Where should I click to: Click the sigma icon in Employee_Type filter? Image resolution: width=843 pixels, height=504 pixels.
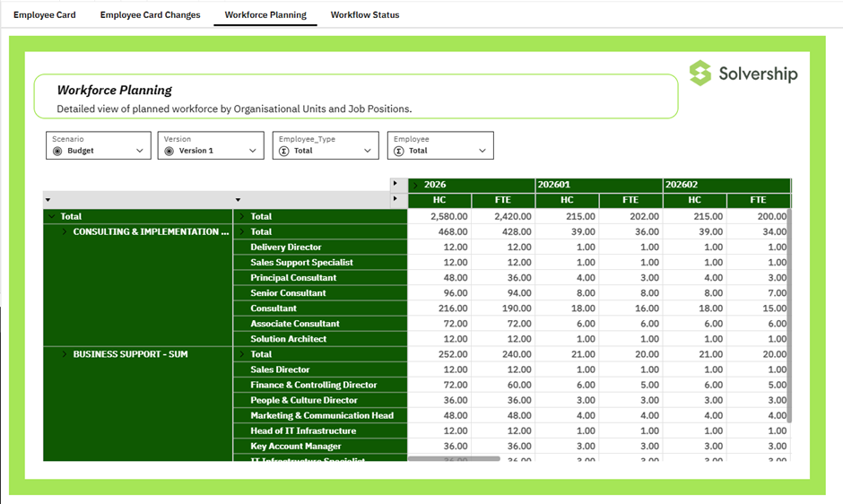click(284, 152)
